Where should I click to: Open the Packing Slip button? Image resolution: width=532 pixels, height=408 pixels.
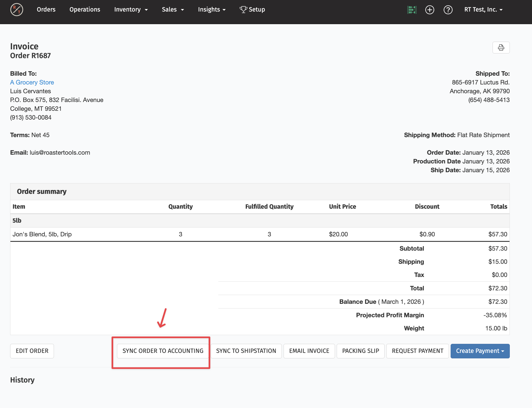tap(361, 351)
